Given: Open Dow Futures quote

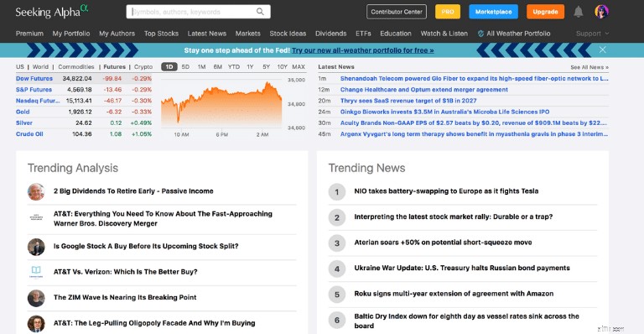Looking at the screenshot, I should [x=34, y=79].
